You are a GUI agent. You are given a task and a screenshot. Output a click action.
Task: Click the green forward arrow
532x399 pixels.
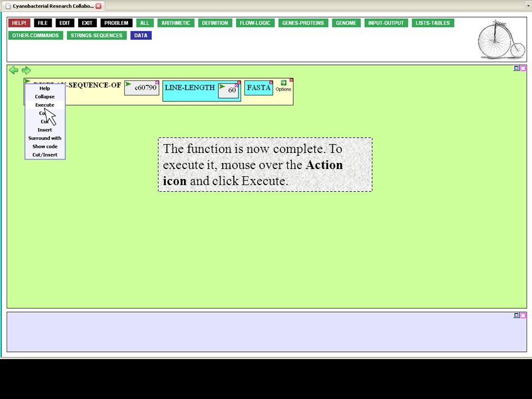coord(26,70)
